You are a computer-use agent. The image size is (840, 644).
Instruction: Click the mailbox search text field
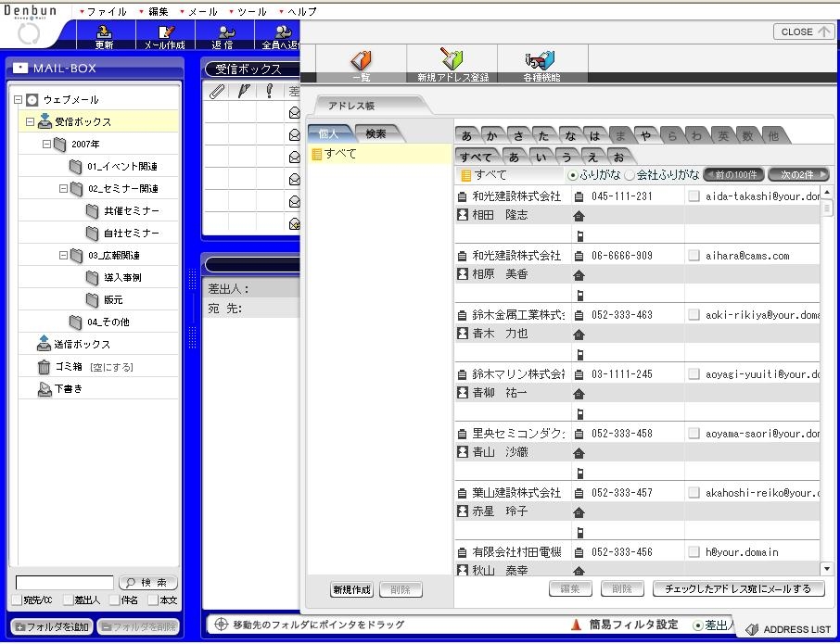pyautogui.click(x=65, y=583)
